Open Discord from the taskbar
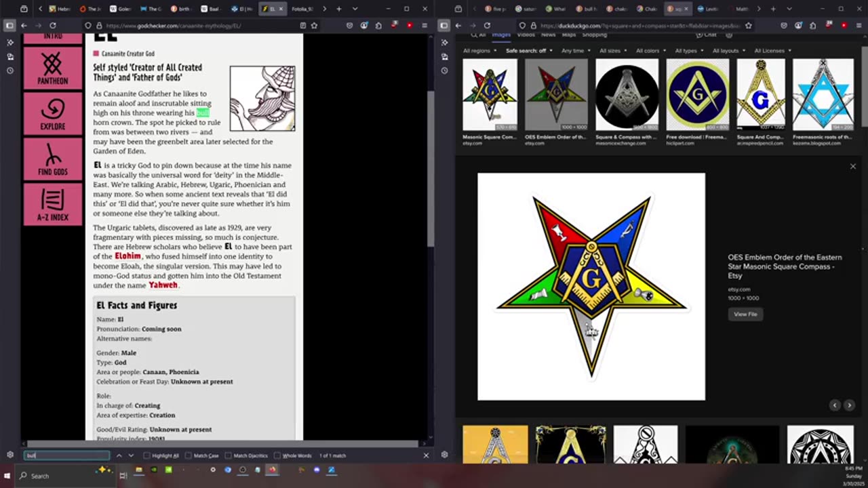The height and width of the screenshot is (488, 868). (317, 470)
